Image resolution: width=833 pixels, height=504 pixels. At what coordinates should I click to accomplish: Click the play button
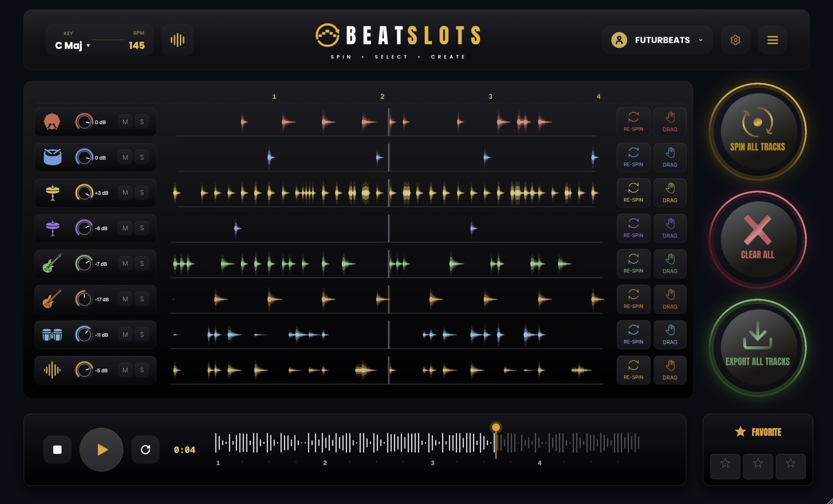101,450
